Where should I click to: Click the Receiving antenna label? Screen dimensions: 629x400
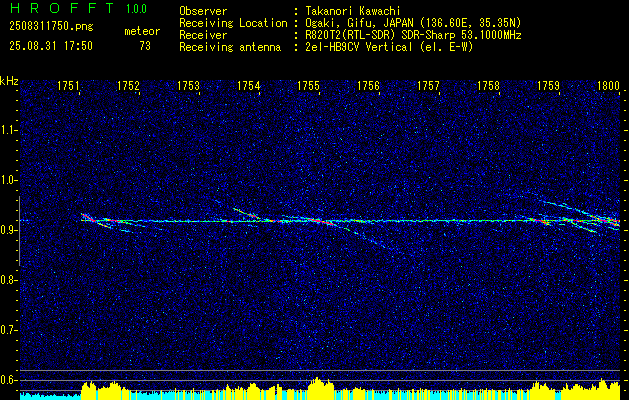click(x=230, y=47)
